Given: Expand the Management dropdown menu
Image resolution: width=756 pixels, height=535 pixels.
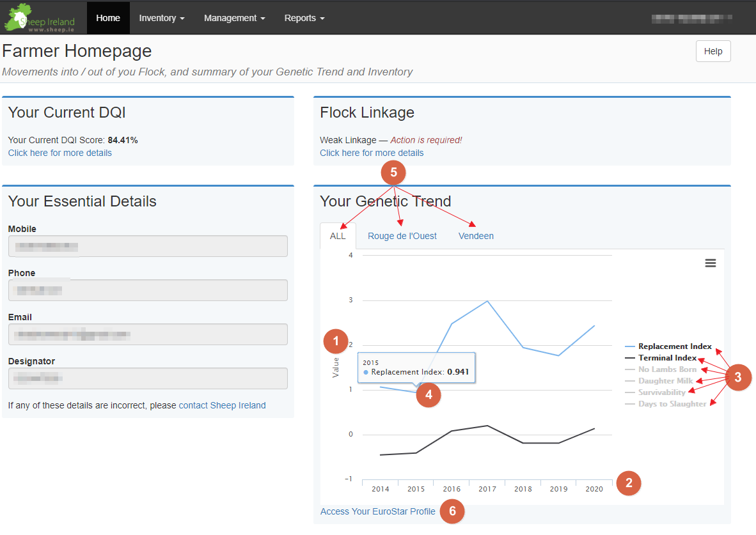Looking at the screenshot, I should (x=234, y=18).
